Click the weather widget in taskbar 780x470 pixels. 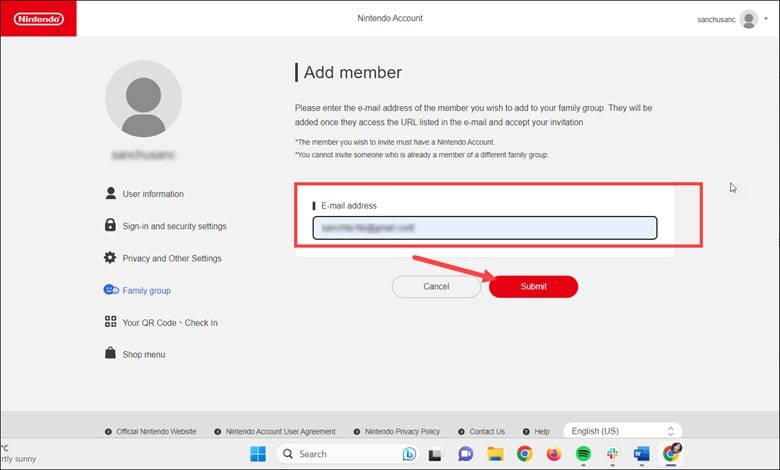(x=18, y=454)
